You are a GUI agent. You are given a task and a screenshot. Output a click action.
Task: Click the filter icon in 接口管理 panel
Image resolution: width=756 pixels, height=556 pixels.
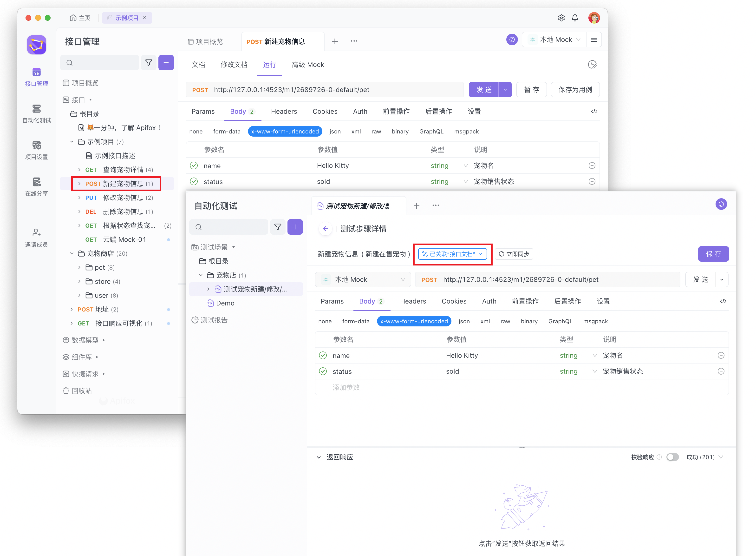148,63
